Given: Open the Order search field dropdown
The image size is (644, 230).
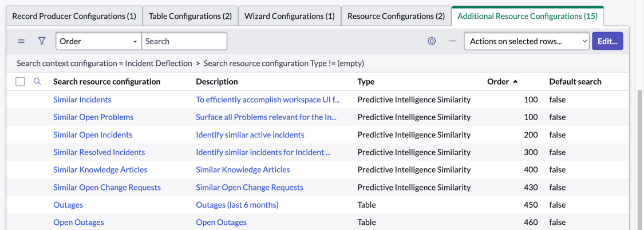Looking at the screenshot, I should (x=98, y=41).
